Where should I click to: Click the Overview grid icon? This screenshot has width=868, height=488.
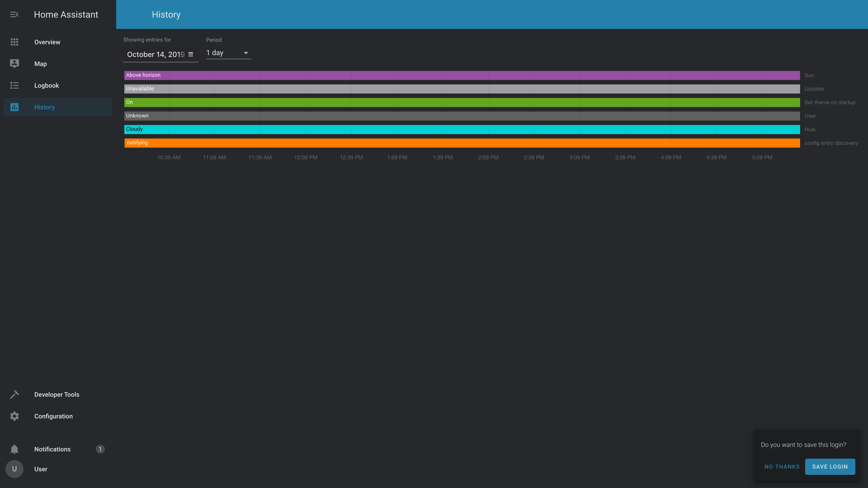pos(14,42)
